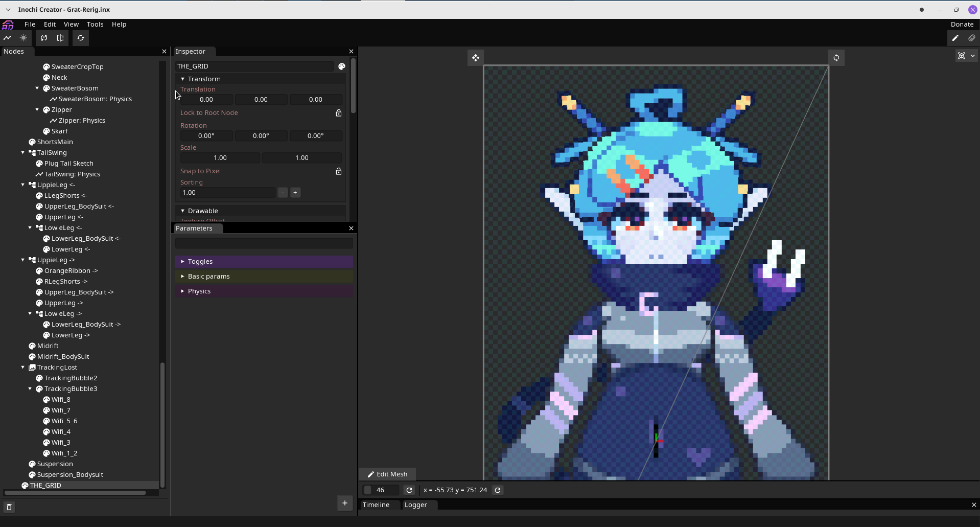Click the UppieLeg <- group node icon
The width and height of the screenshot is (980, 527).
[x=32, y=185]
